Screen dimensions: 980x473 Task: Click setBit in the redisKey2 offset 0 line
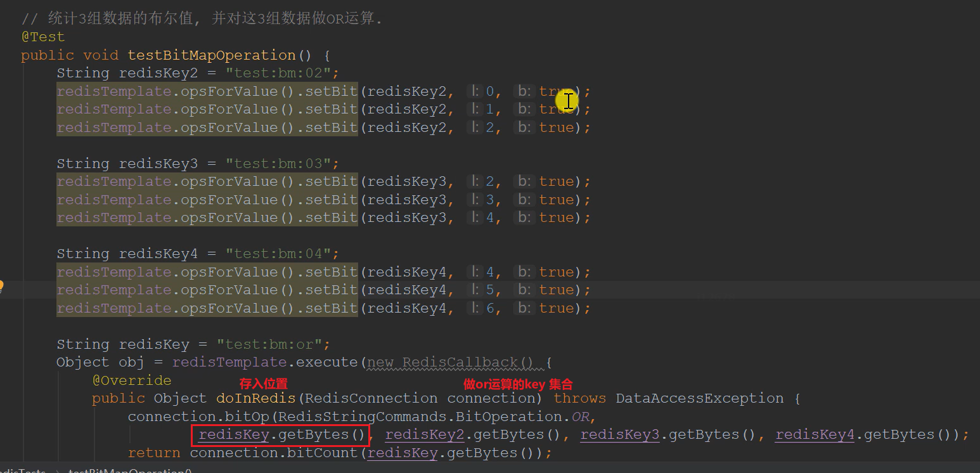332,91
